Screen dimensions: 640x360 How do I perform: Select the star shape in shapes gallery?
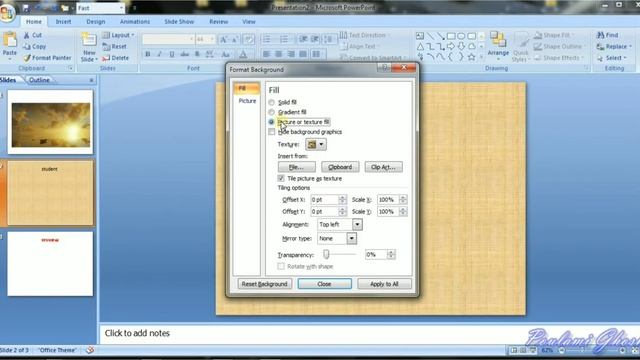(x=471, y=57)
